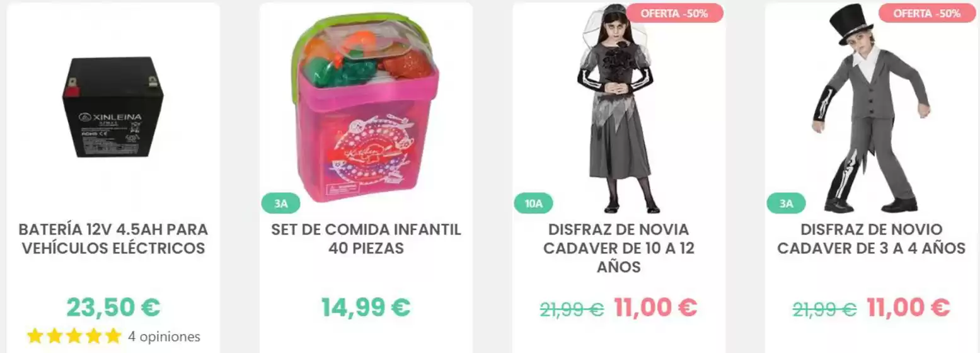Open Disfraz de Novio Cadaver title link
Image resolution: width=980 pixels, height=353 pixels.
[x=872, y=239]
